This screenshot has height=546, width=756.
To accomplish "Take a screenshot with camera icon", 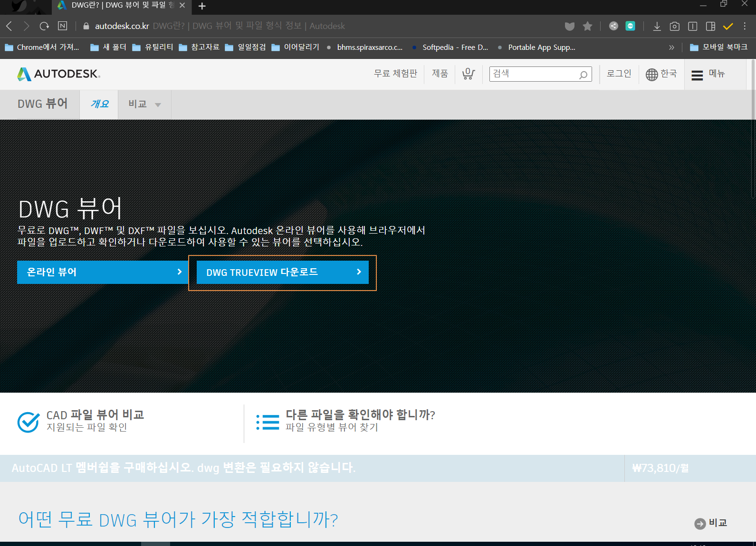I will [x=674, y=26].
